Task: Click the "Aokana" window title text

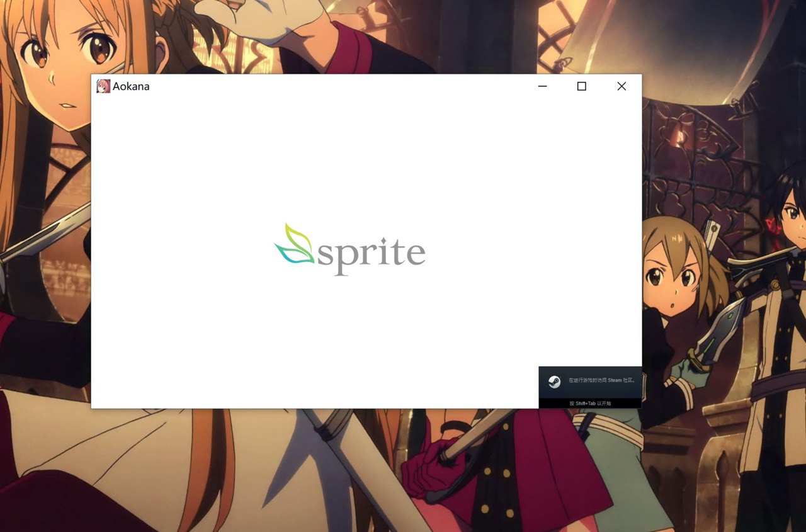Action: click(131, 86)
